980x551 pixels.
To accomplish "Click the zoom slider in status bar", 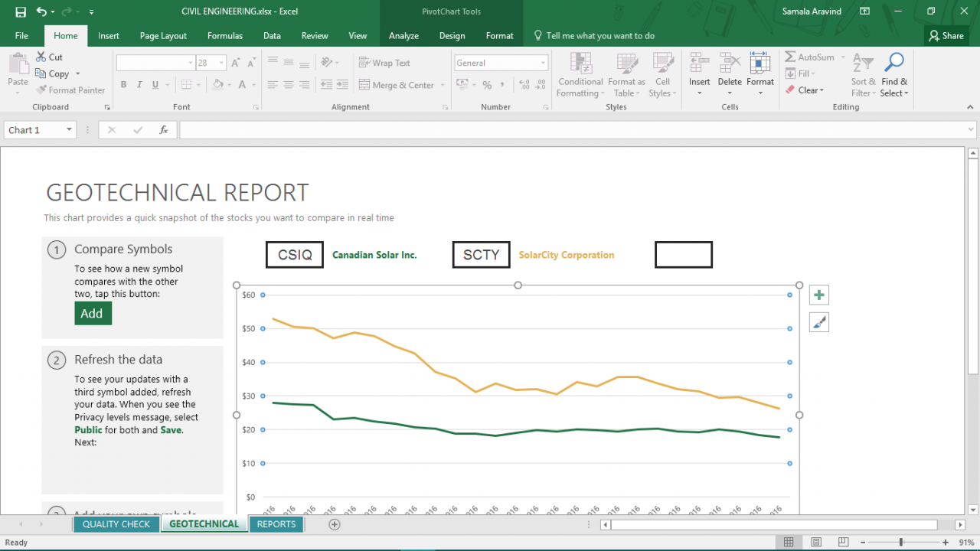I will [x=900, y=543].
